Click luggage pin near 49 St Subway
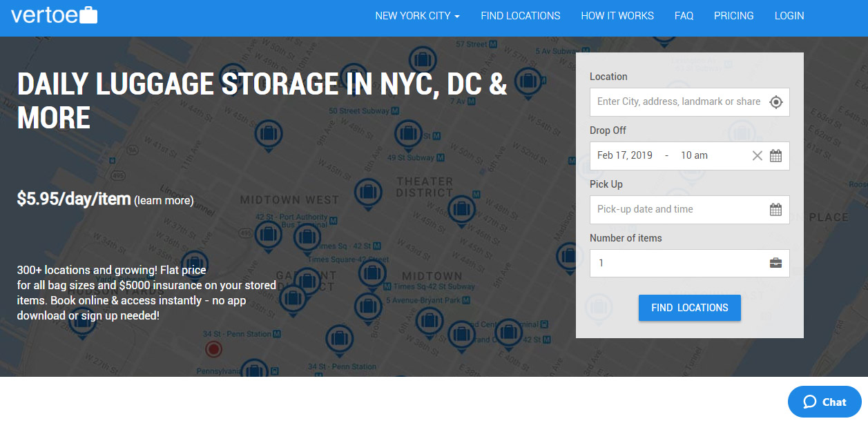The width and height of the screenshot is (868, 421). [408, 135]
